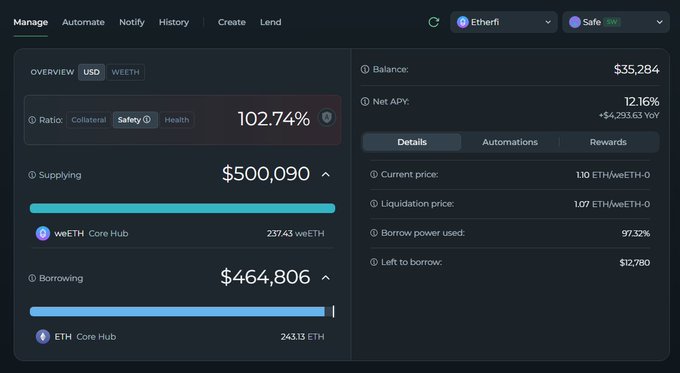Click the OVERVIEW label
Screen dimensions: 680x373
(x=52, y=72)
